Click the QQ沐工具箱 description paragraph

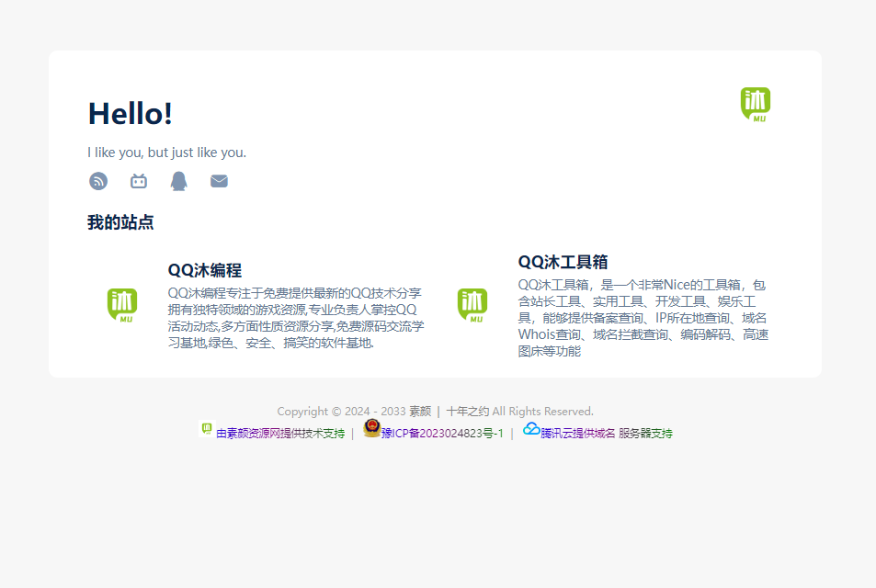tap(643, 318)
